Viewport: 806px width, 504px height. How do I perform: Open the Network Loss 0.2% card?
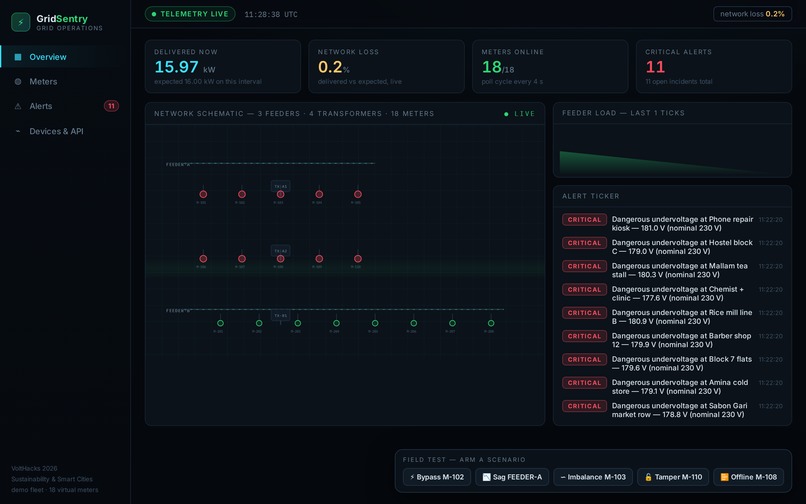(x=386, y=66)
